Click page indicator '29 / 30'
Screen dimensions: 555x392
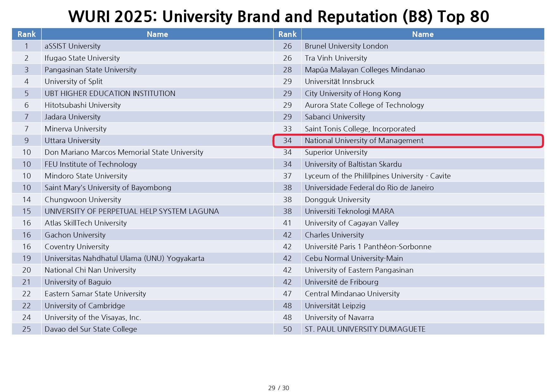tap(278, 388)
